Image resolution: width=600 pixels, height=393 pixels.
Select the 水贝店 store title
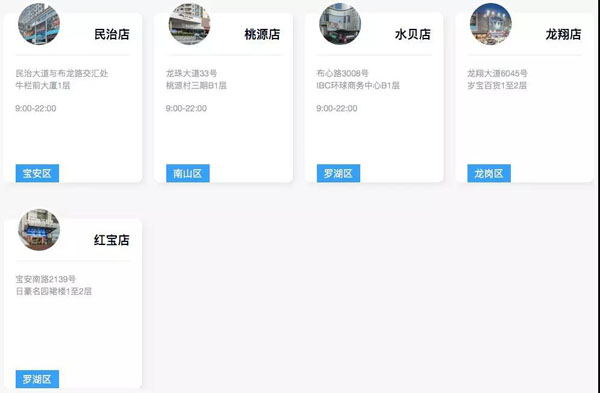point(413,34)
